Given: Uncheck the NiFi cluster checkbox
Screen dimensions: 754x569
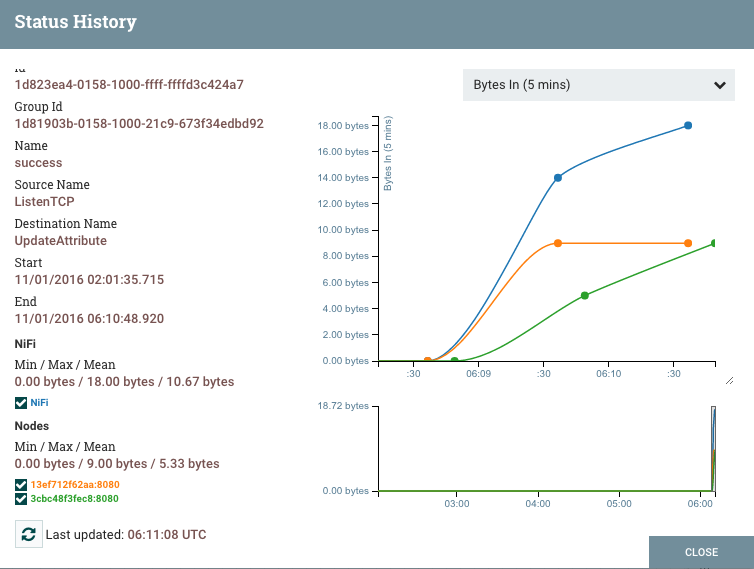Looking at the screenshot, I should pyautogui.click(x=21, y=403).
